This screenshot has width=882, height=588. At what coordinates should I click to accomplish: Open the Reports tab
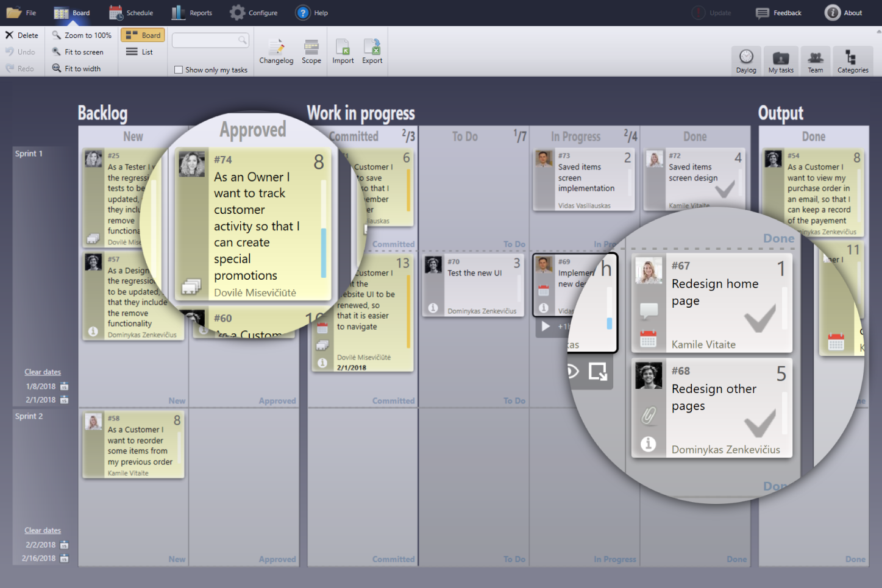coord(191,13)
